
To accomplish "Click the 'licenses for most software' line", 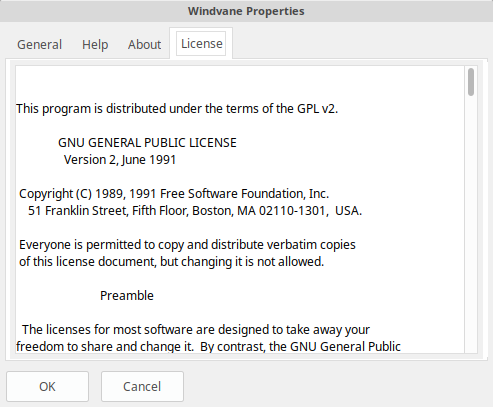I will click(x=196, y=330).
